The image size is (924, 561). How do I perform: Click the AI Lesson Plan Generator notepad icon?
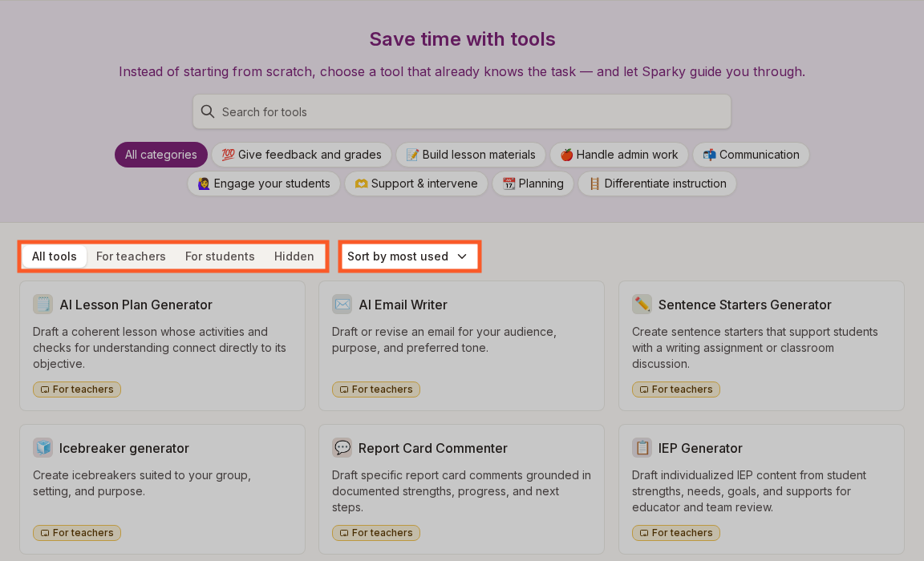[43, 305]
